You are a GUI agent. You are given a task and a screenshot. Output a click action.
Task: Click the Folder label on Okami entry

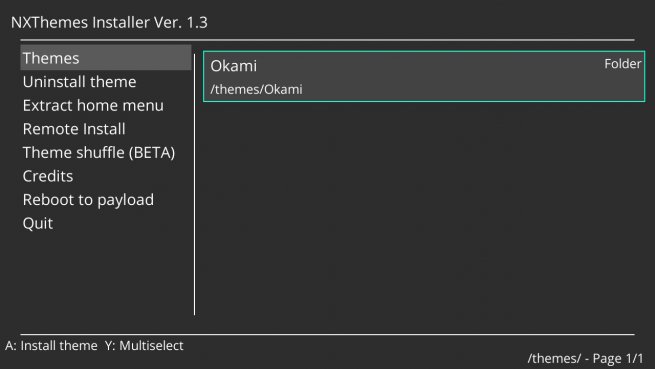(622, 64)
